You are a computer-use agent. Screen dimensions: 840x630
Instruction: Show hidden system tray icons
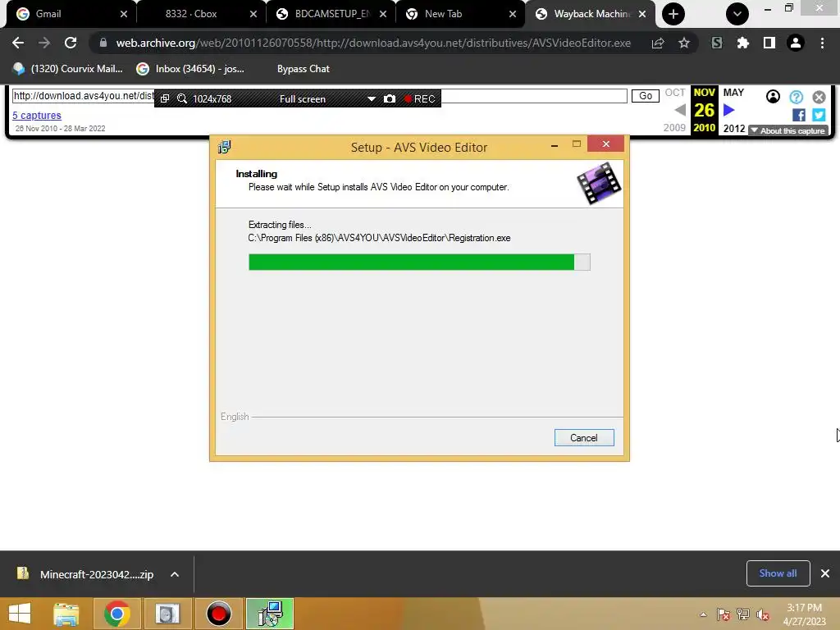[703, 614]
